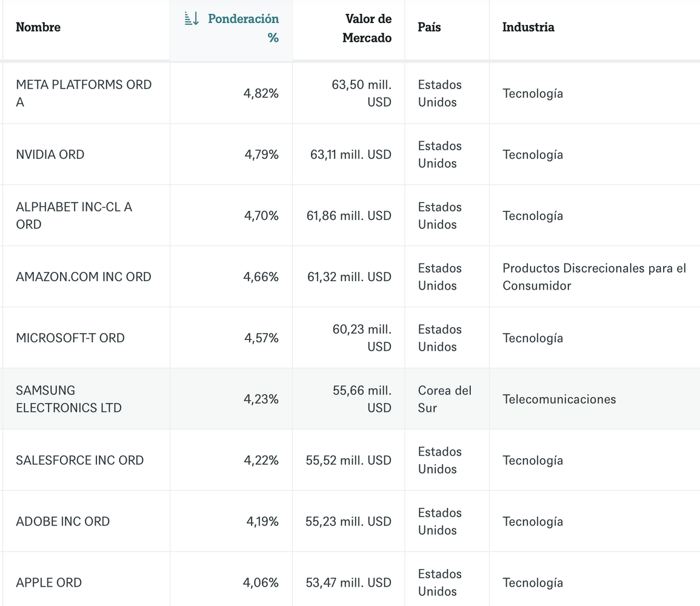This screenshot has width=700, height=606.
Task: Click Meta's 4,82% weighting value
Action: [261, 93]
